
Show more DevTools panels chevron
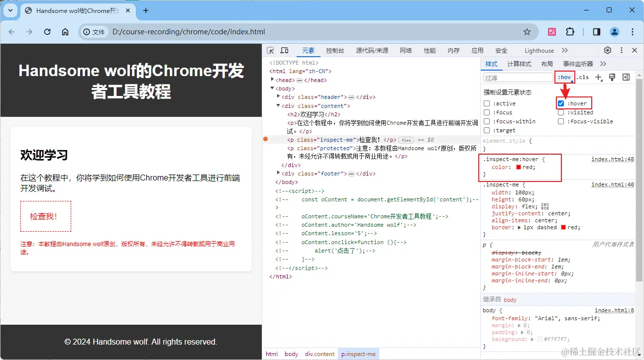[565, 50]
